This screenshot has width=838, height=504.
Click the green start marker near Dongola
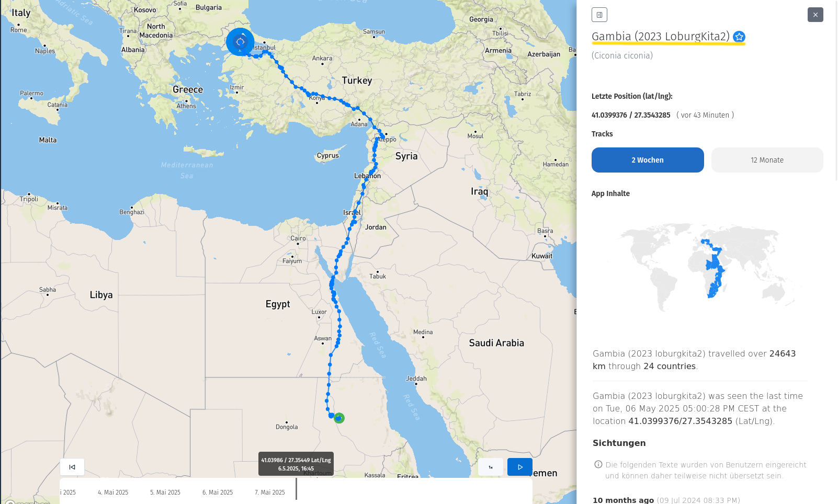(x=339, y=418)
